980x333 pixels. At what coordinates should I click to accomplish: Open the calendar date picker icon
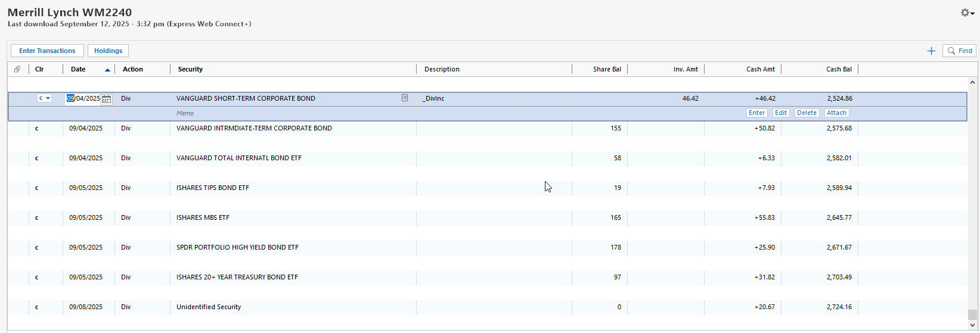pos(106,99)
